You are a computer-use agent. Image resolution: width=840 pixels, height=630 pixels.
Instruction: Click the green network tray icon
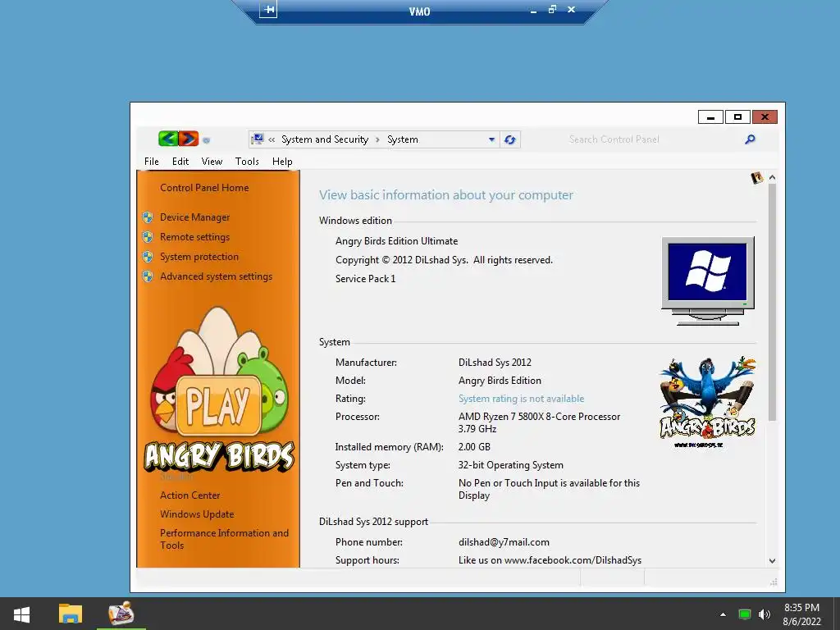point(744,614)
